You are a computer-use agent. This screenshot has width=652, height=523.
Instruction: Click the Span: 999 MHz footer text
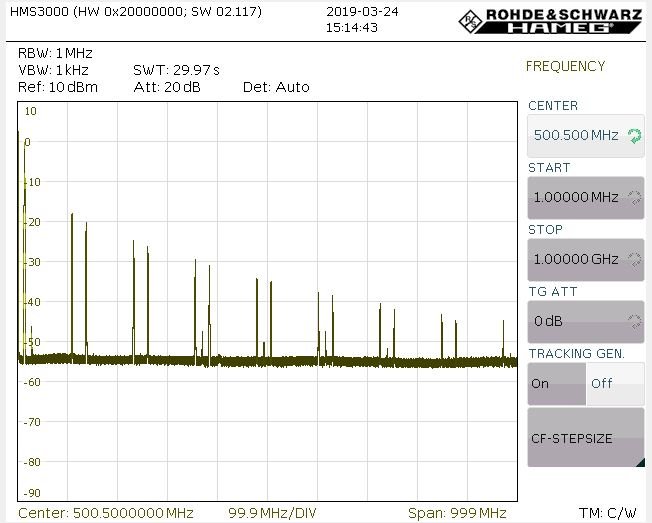pos(457,513)
